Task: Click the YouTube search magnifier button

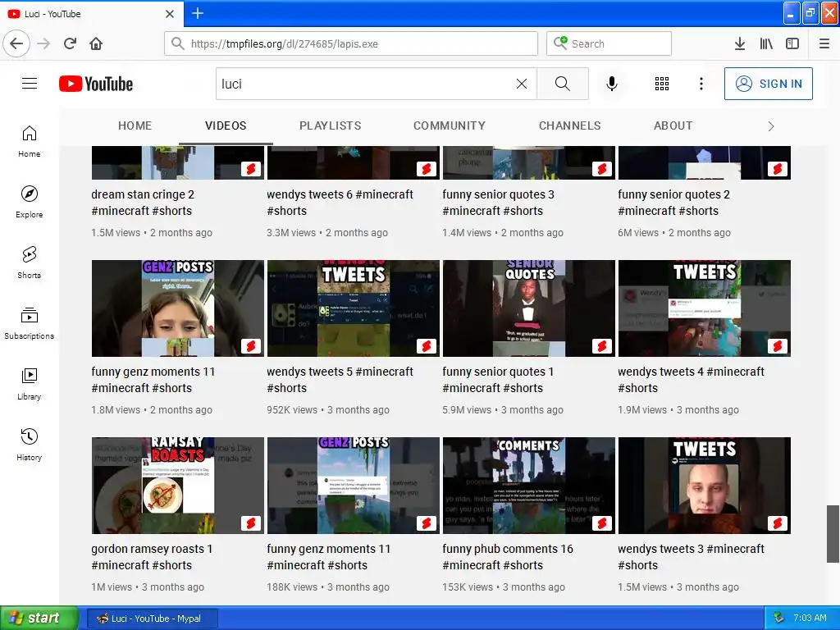Action: 563,84
